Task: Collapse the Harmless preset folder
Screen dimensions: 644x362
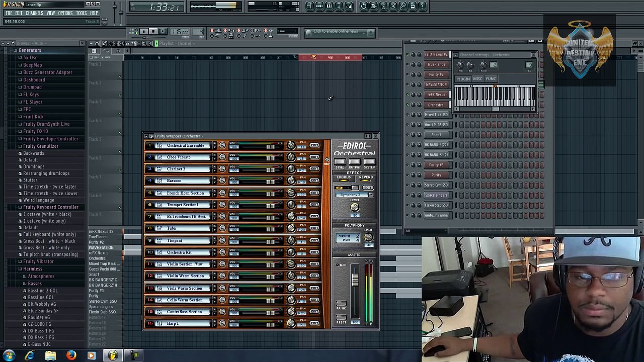Action: [x=32, y=269]
